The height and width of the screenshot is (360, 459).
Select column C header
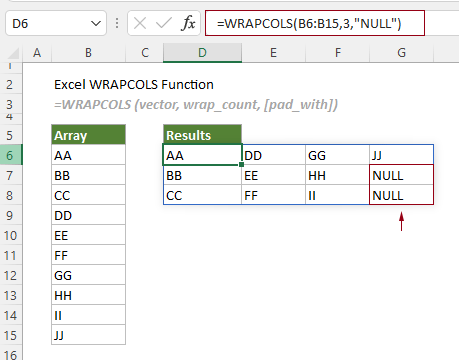[x=144, y=53]
